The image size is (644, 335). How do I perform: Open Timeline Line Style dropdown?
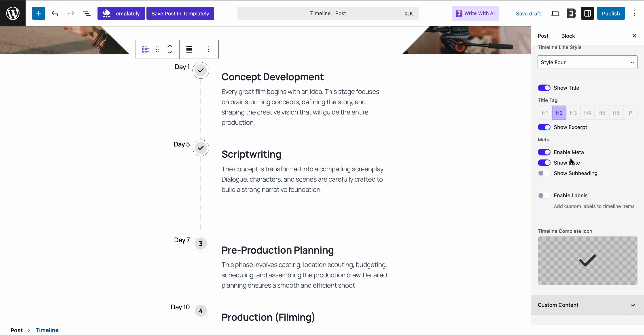coord(587,62)
